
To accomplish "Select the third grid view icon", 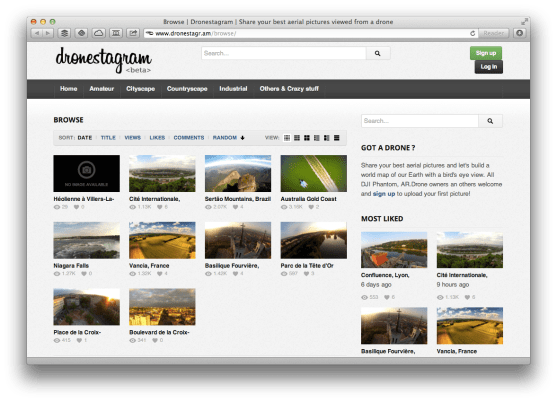I will [x=307, y=138].
